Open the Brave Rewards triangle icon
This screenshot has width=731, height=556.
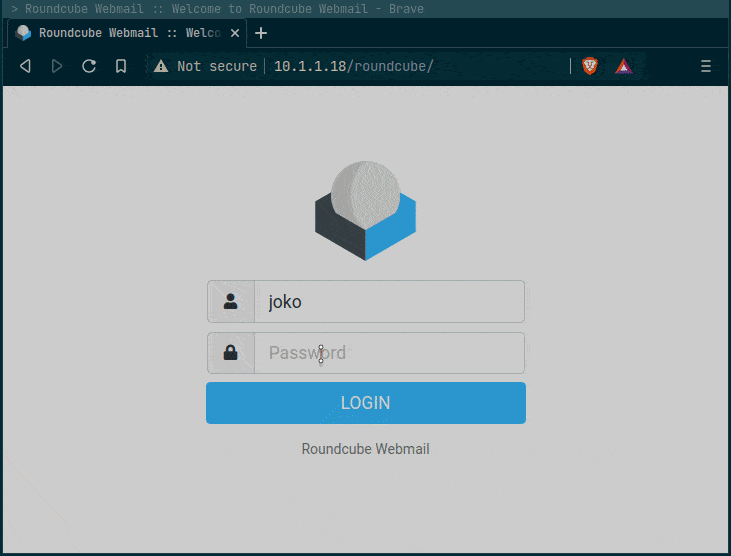[x=624, y=66]
